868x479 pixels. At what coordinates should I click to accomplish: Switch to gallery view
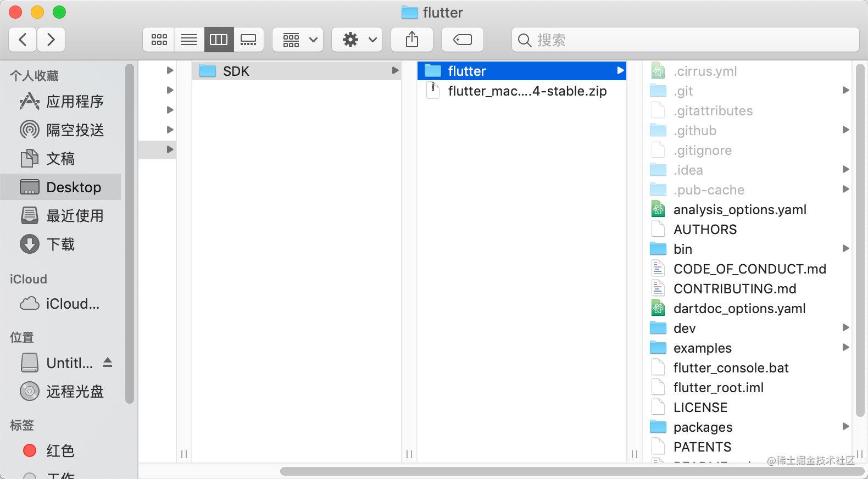[x=248, y=40]
